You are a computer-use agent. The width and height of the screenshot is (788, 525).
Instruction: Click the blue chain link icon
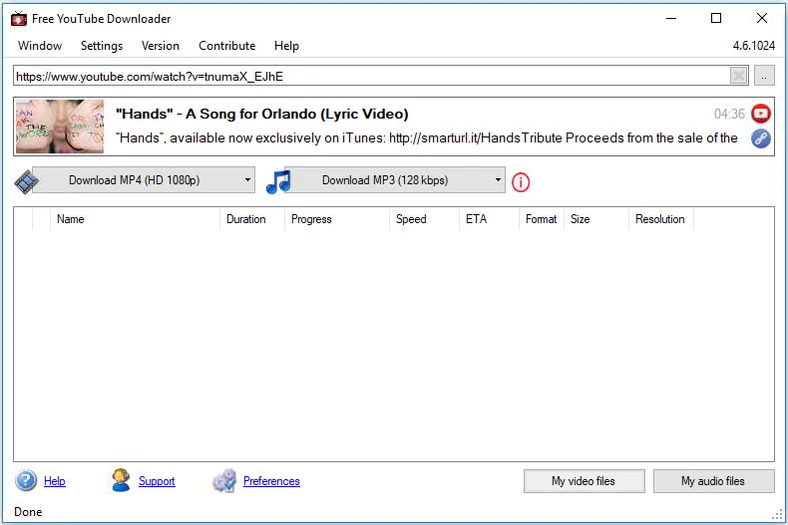pyautogui.click(x=761, y=138)
